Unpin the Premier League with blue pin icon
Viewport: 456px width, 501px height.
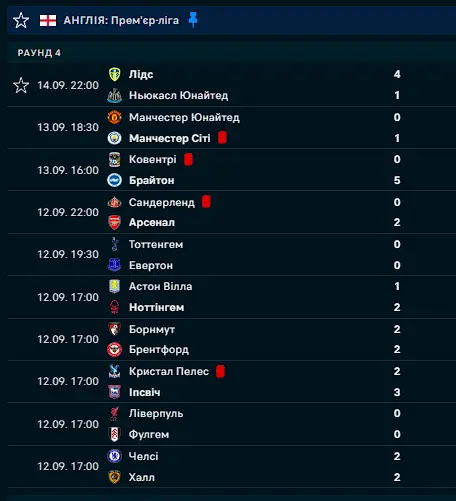[x=193, y=20]
